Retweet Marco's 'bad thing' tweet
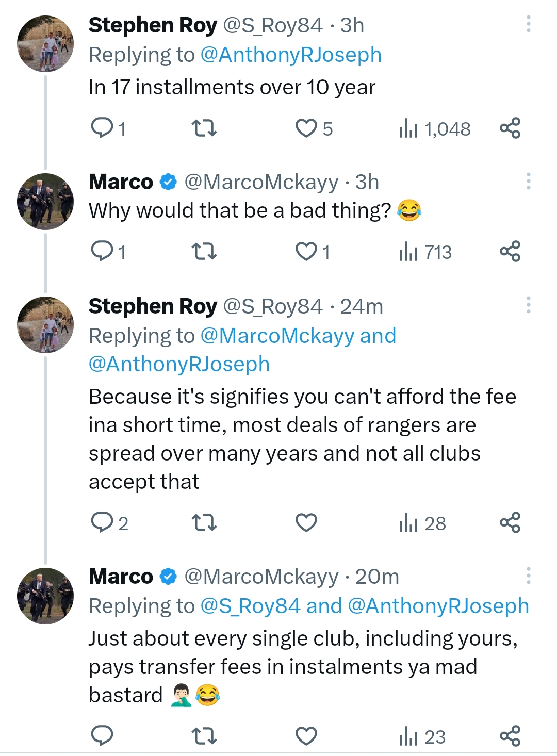 (204, 252)
